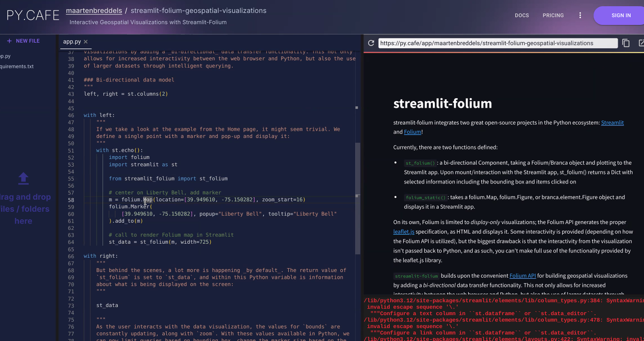Image resolution: width=644 pixels, height=341 pixels.
Task: Open the app.py file in sidebar list
Action: pyautogui.click(x=5, y=56)
